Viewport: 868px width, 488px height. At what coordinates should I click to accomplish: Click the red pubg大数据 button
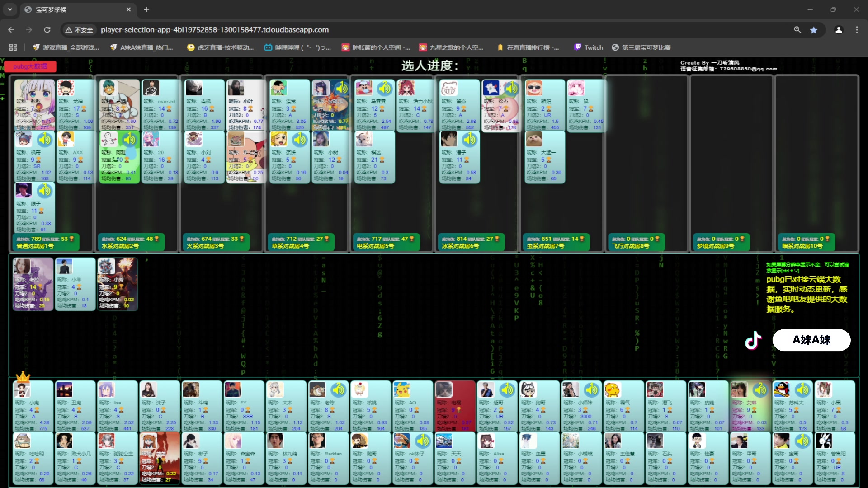pos(30,66)
